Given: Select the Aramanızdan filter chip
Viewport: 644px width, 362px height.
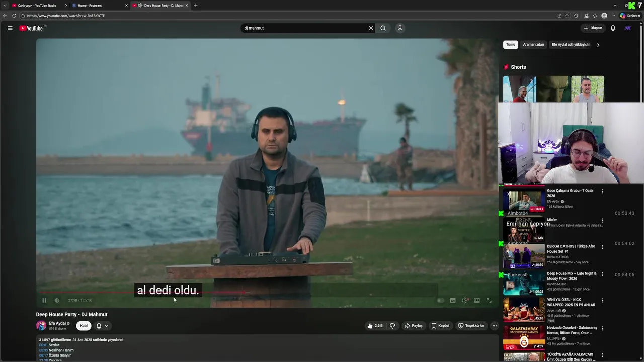Looking at the screenshot, I should pyautogui.click(x=533, y=45).
